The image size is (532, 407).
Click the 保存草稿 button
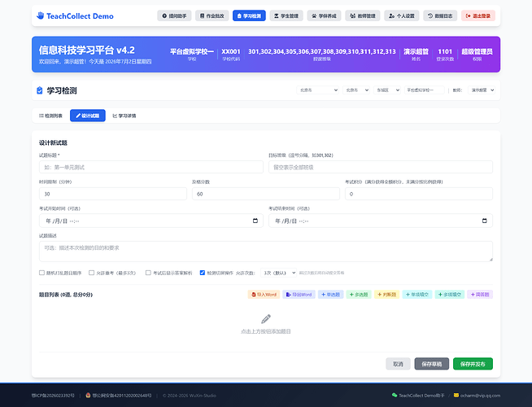point(432,364)
